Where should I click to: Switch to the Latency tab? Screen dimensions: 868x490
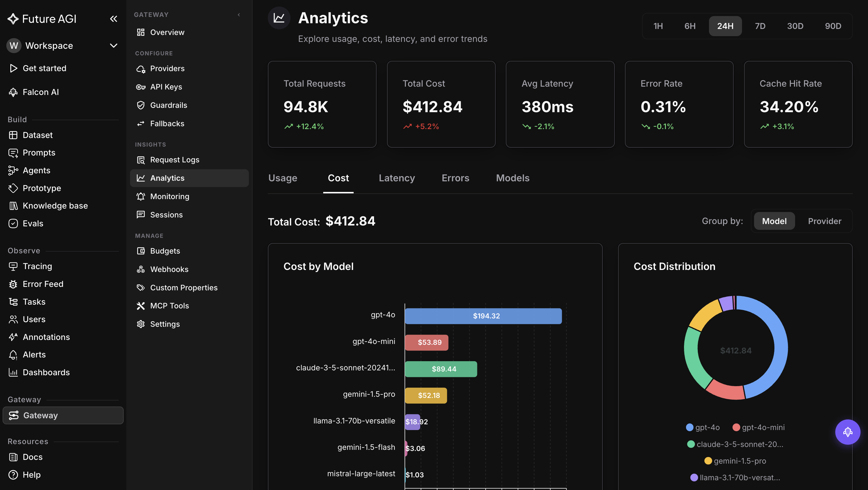pyautogui.click(x=397, y=178)
